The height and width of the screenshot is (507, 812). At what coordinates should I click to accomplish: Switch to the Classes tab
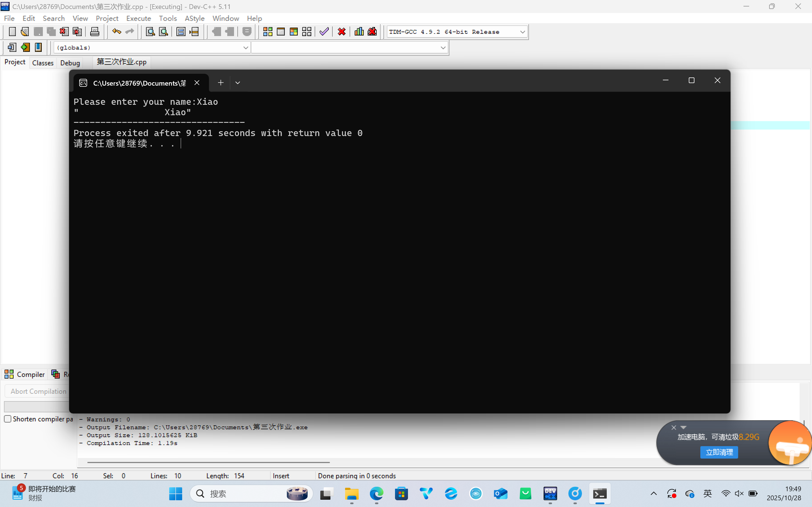coord(43,63)
